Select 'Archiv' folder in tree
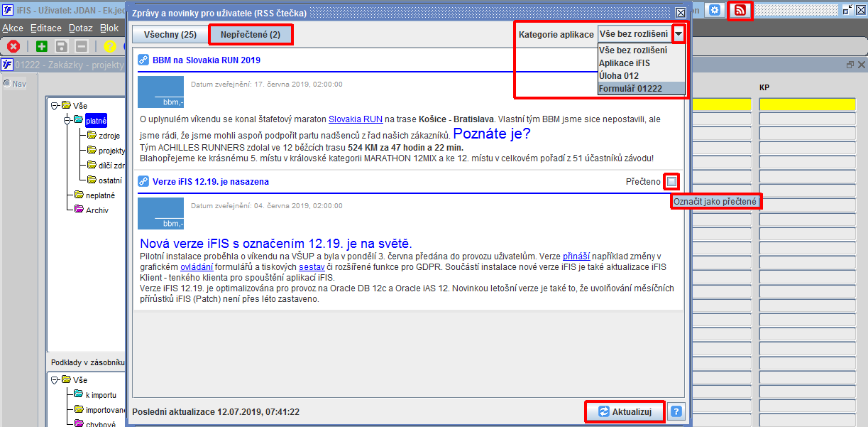868x427 pixels. coord(97,210)
